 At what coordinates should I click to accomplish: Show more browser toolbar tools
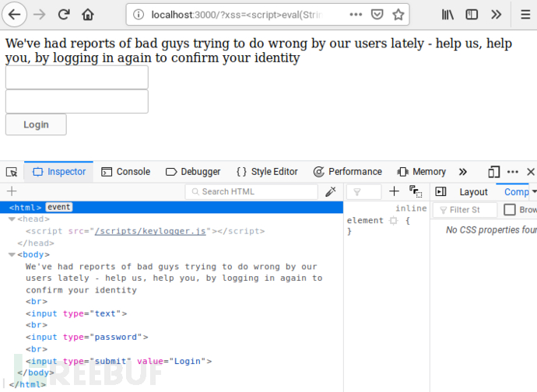pos(496,14)
